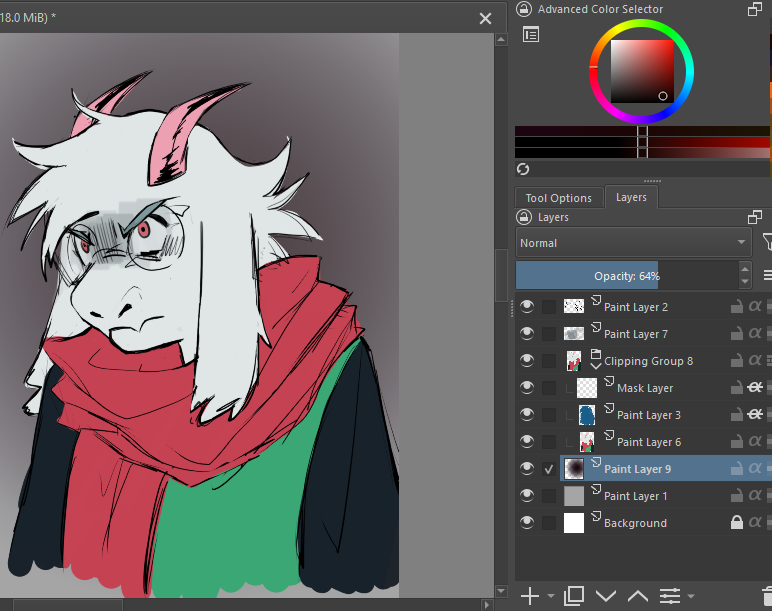
Task: Open layer properties dropdown arrow
Action: [691, 596]
